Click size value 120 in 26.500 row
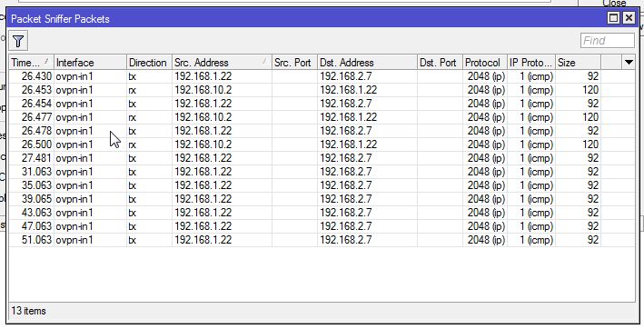The height and width of the screenshot is (329, 644). pyautogui.click(x=590, y=145)
